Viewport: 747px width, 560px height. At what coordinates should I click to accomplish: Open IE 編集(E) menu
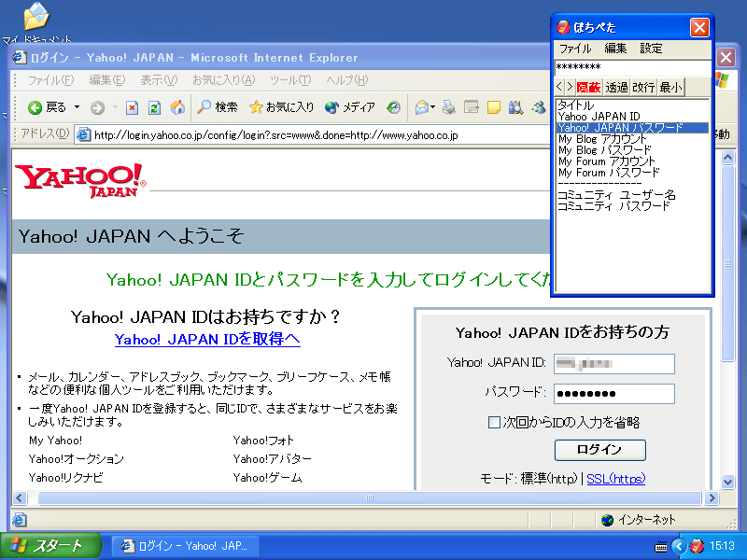click(x=106, y=80)
